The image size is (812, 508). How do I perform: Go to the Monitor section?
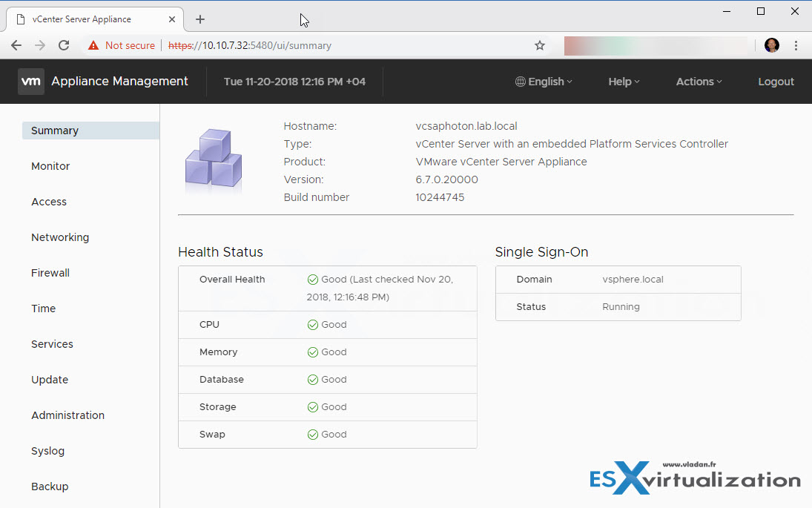[x=50, y=166]
